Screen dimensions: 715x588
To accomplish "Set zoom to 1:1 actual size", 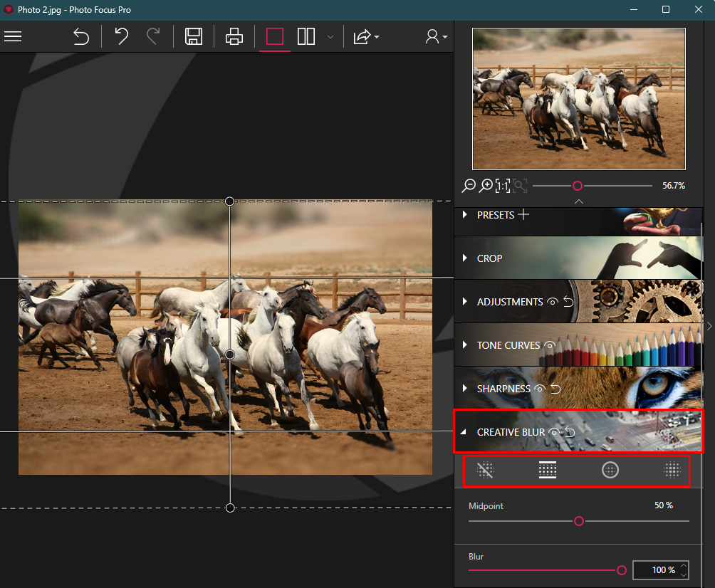I will pyautogui.click(x=503, y=186).
